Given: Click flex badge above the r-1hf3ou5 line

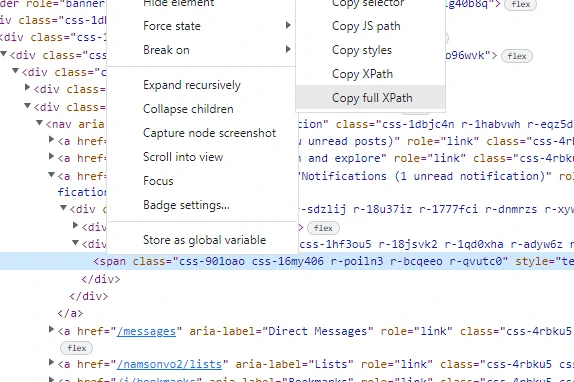Looking at the screenshot, I should click(323, 228).
